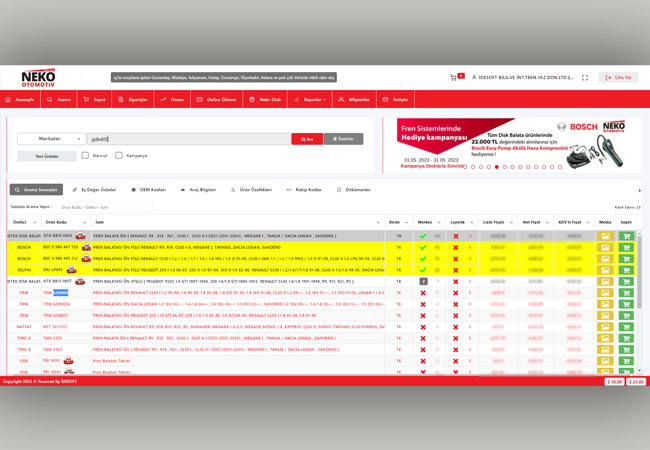
Task: Switch to Rakip Kodlar tab
Action: tap(304, 190)
